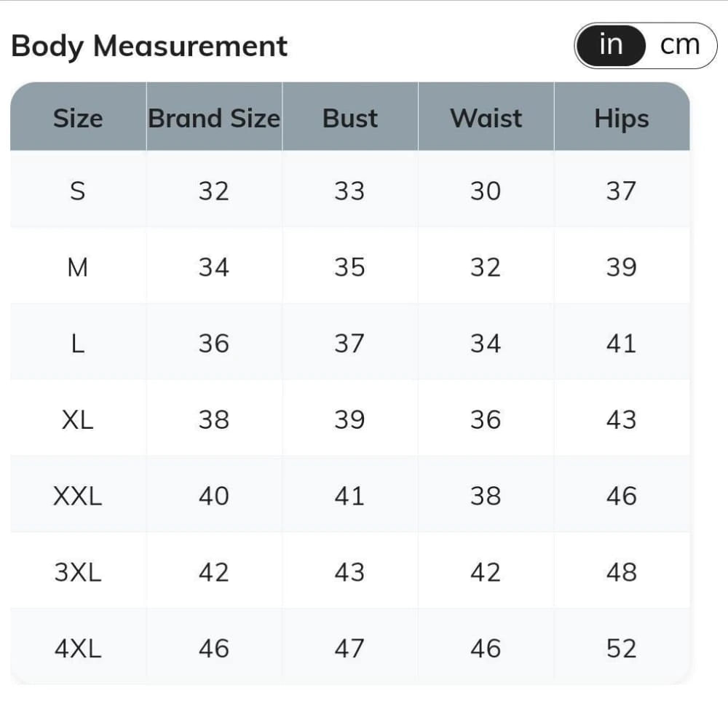Select the XXL size row label
The height and width of the screenshot is (728, 728).
(x=78, y=496)
